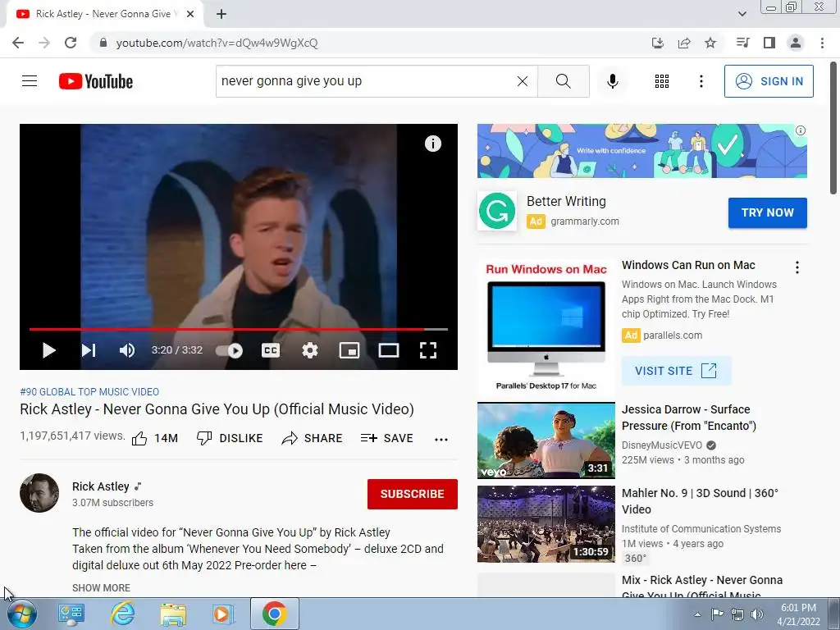The width and height of the screenshot is (840, 630).
Task: Open Chrome three-dot menu
Action: (822, 43)
